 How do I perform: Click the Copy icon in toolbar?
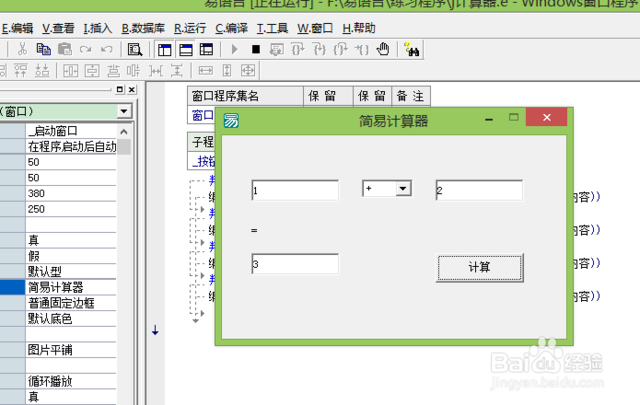point(43,49)
